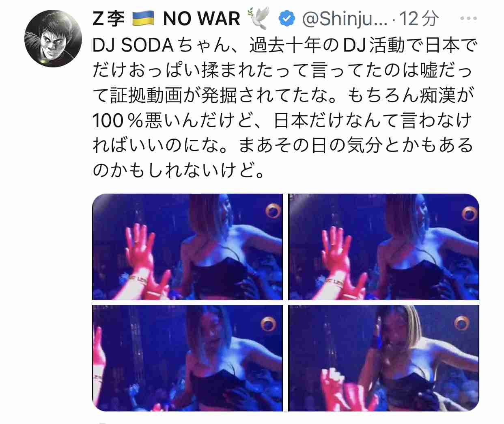Open the author's round profile avatar

(x=53, y=38)
